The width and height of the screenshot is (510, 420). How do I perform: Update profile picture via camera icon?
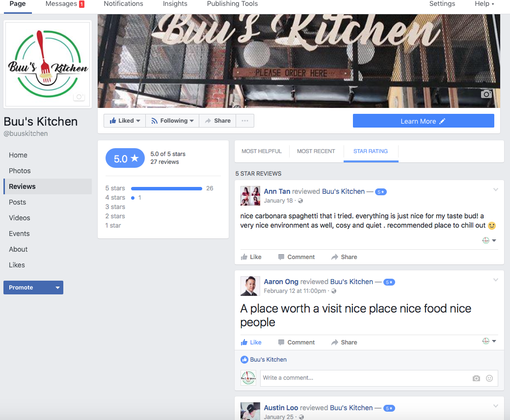79,97
